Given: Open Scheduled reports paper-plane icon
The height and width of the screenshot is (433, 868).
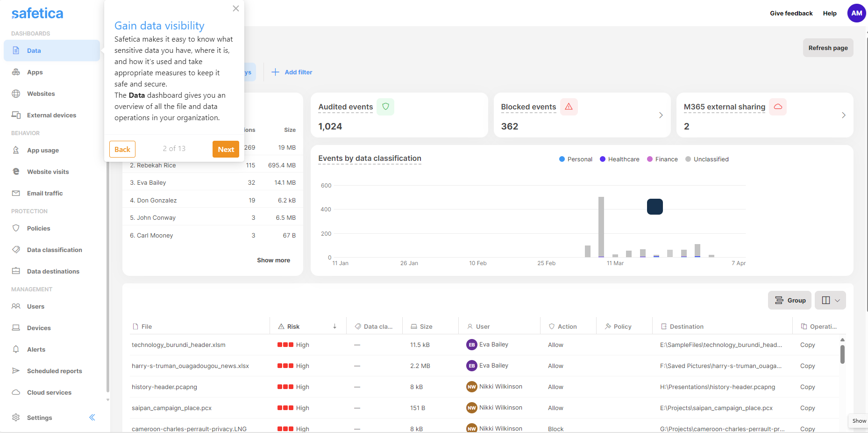Looking at the screenshot, I should pos(16,371).
